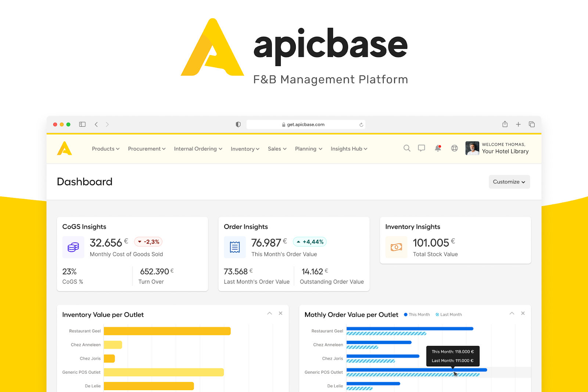Click the Apicbase logo in navbar

coord(65,148)
